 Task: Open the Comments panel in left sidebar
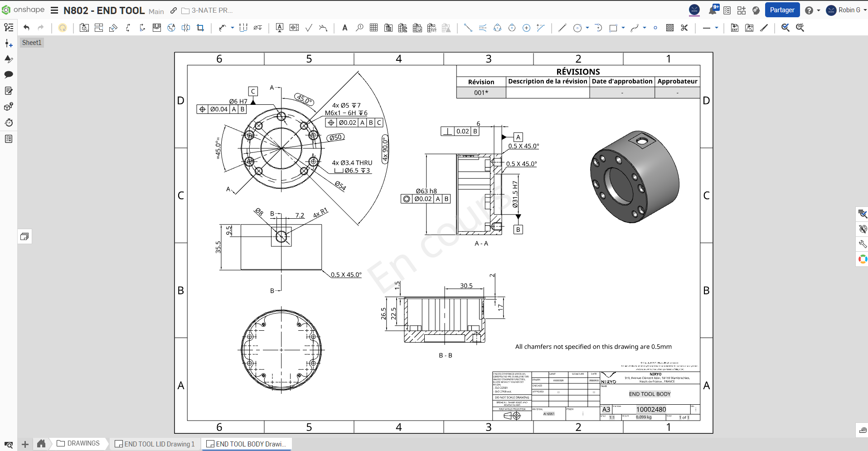pyautogui.click(x=8, y=74)
